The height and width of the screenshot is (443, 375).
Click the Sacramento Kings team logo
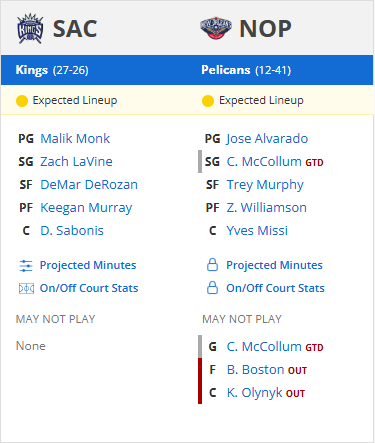pyautogui.click(x=30, y=29)
